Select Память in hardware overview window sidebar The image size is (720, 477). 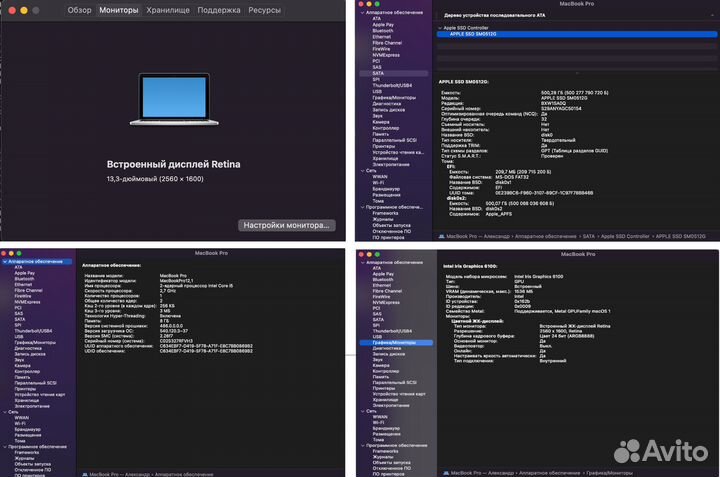[x=22, y=377]
